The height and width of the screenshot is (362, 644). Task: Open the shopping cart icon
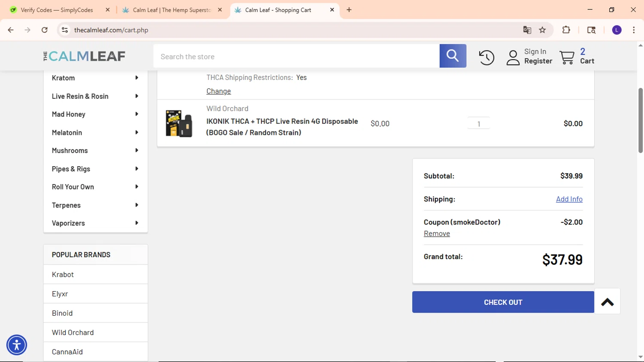click(x=567, y=57)
